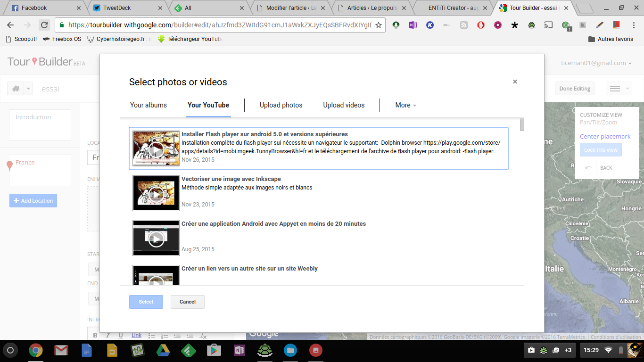Open Gmail from the shelf
644x362 pixels.
pyautogui.click(x=61, y=350)
